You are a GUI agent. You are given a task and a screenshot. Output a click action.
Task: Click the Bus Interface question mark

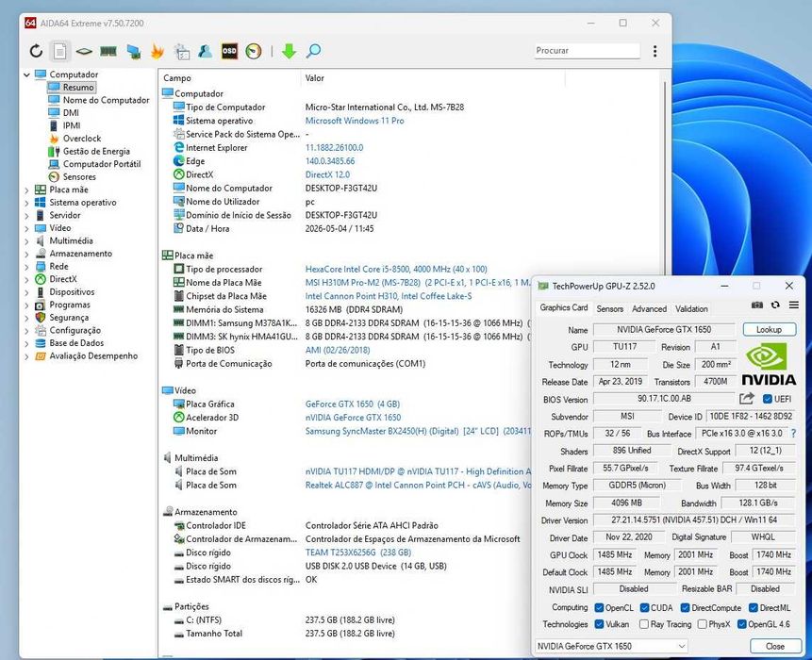point(794,434)
